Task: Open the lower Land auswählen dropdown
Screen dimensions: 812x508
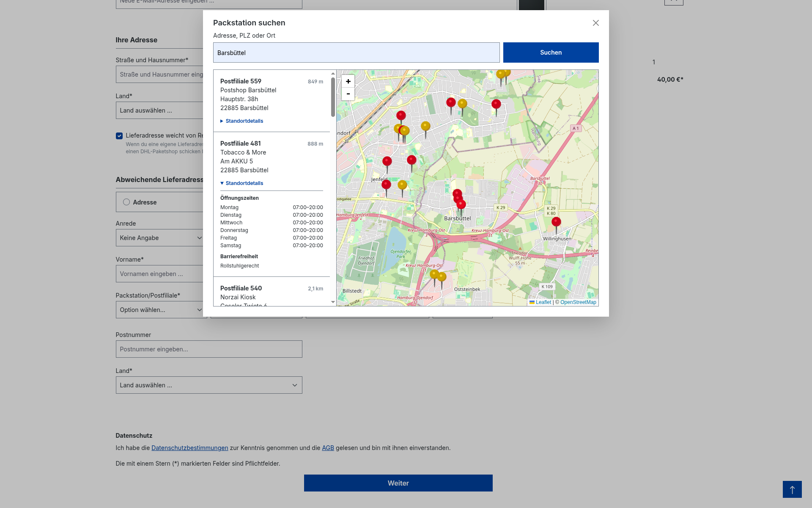Action: [x=209, y=385]
